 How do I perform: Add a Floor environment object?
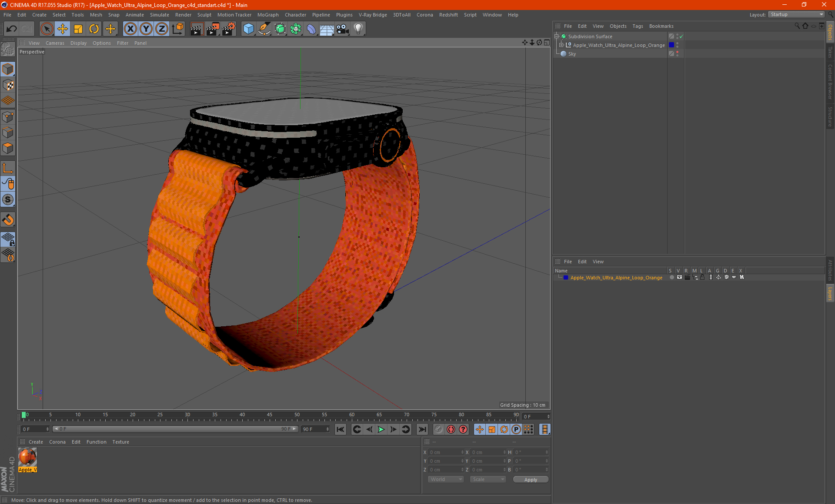(x=327, y=29)
